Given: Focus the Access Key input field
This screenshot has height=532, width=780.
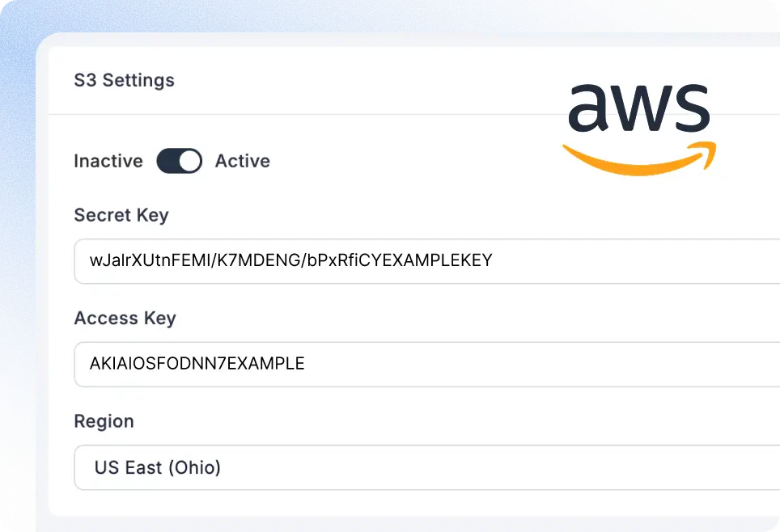Looking at the screenshot, I should pos(426,364).
